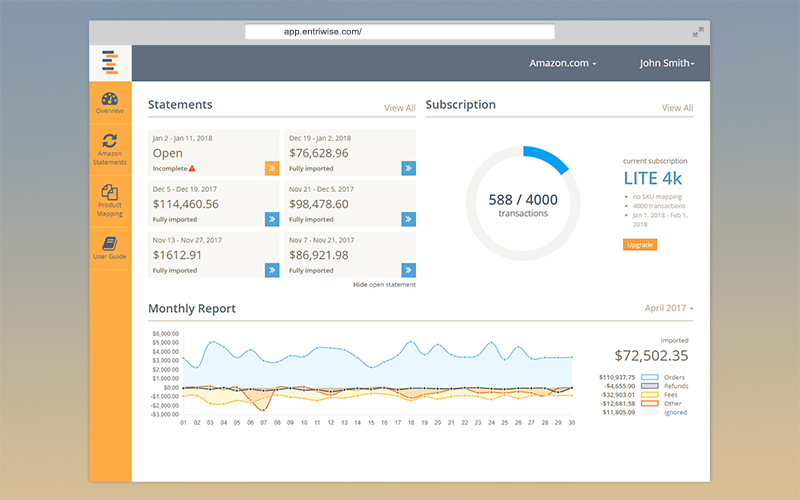800x500 pixels.
Task: Expand the Amazon.com marketplace dropdown
Action: (x=563, y=63)
